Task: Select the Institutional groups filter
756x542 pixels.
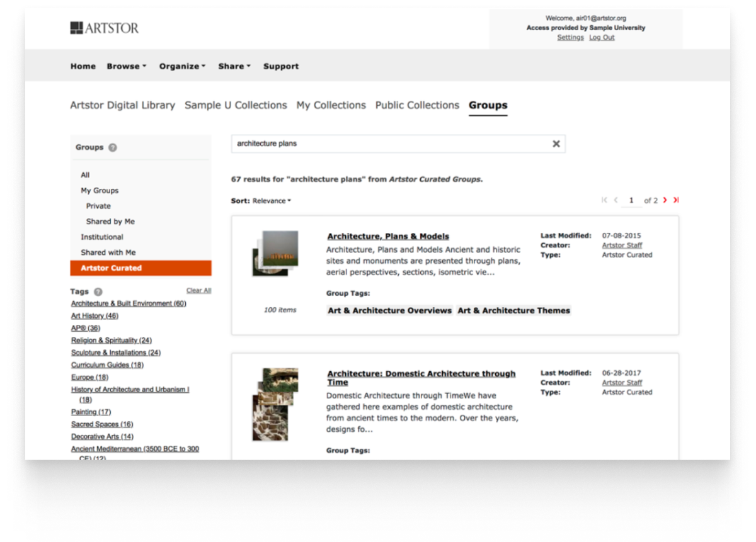Action: pos(102,237)
